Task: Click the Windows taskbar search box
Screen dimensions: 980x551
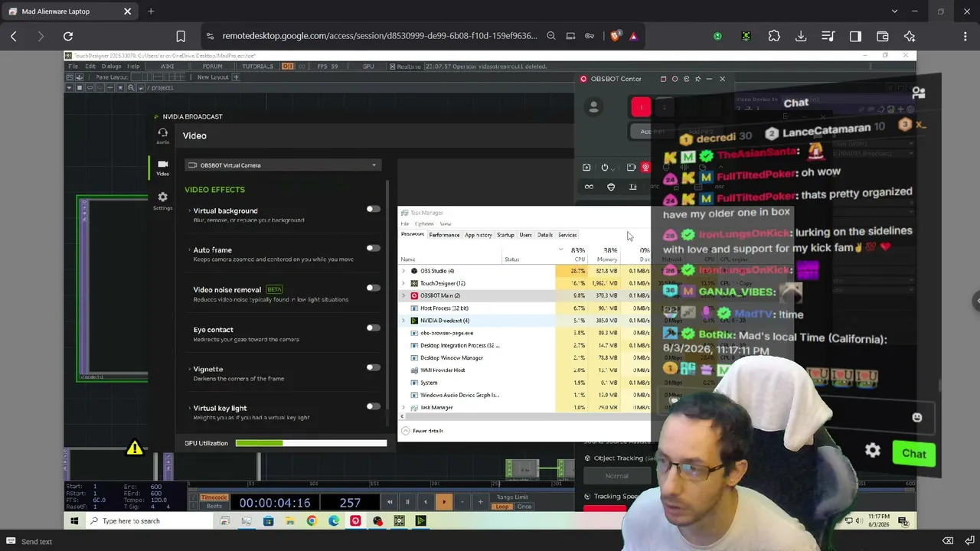Action: [148, 521]
